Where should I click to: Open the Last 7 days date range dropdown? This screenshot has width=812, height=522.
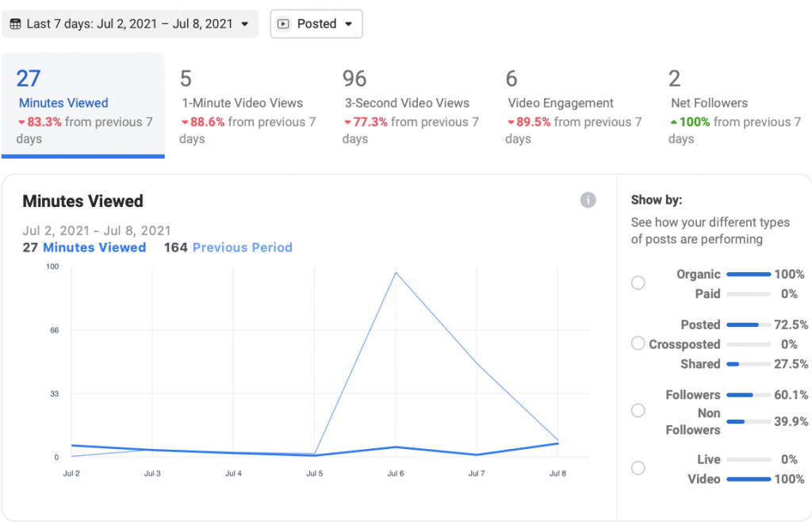[x=130, y=24]
